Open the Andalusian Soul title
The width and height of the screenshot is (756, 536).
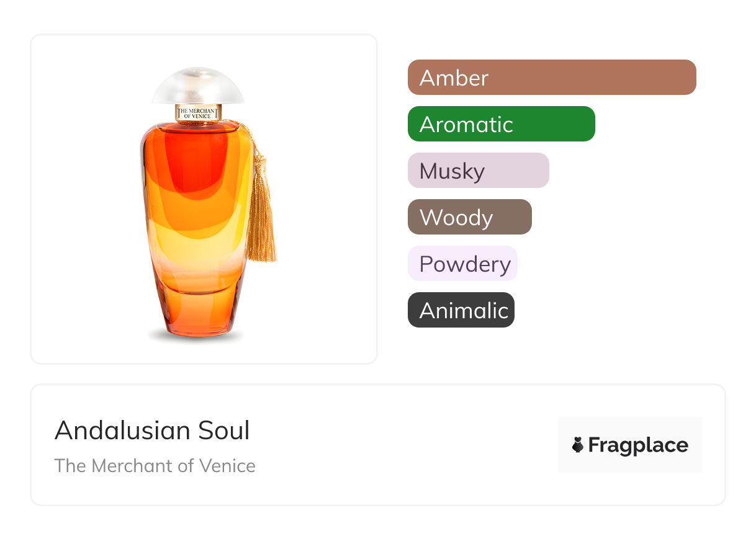152,431
